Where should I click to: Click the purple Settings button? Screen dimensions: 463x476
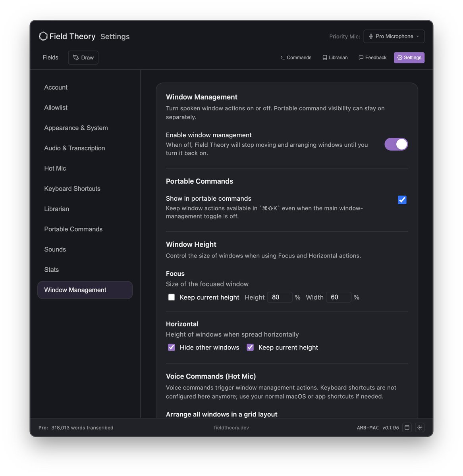point(409,58)
